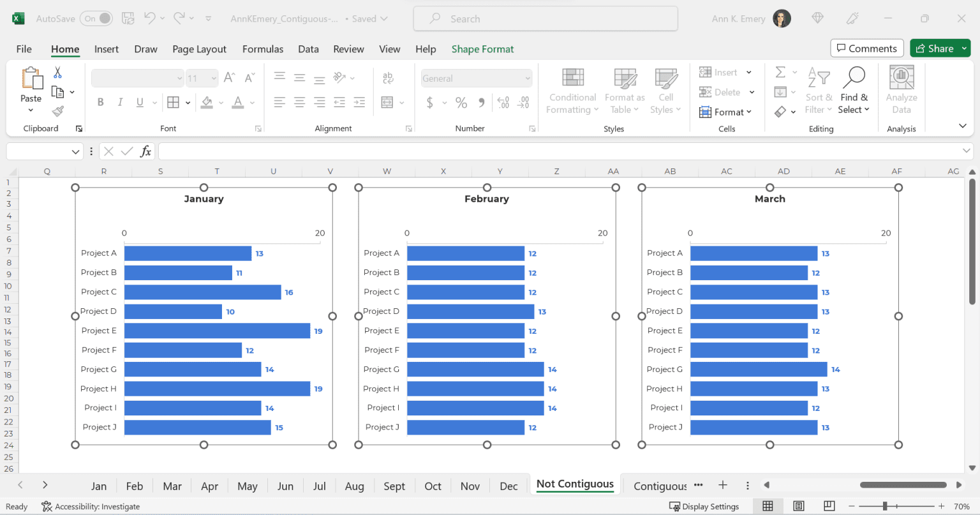
Task: Click the Increase Decimal icon
Action: tap(504, 103)
